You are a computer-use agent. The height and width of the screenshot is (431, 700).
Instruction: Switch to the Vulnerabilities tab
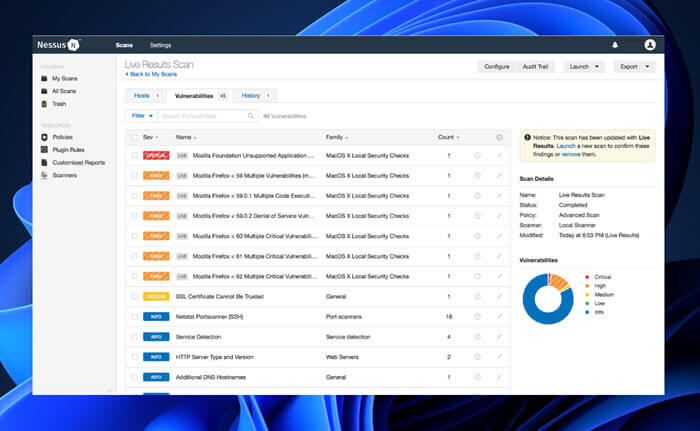tap(201, 96)
